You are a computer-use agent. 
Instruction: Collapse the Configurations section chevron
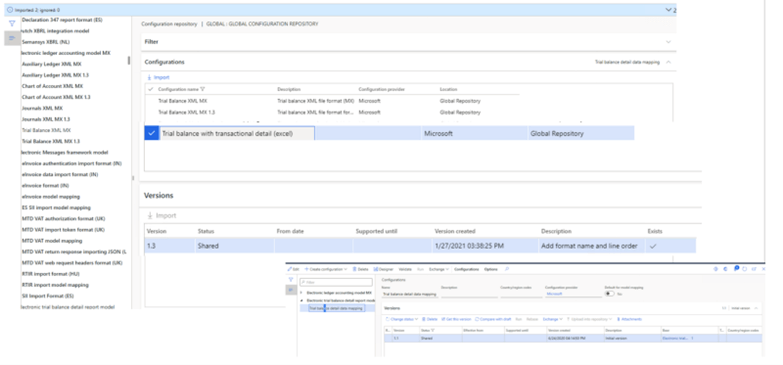669,62
